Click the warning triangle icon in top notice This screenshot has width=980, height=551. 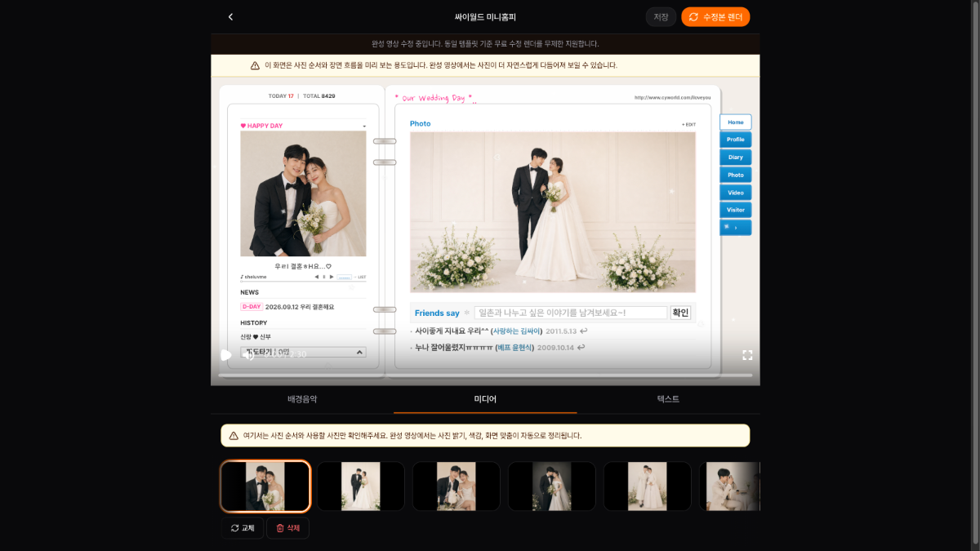coord(255,65)
